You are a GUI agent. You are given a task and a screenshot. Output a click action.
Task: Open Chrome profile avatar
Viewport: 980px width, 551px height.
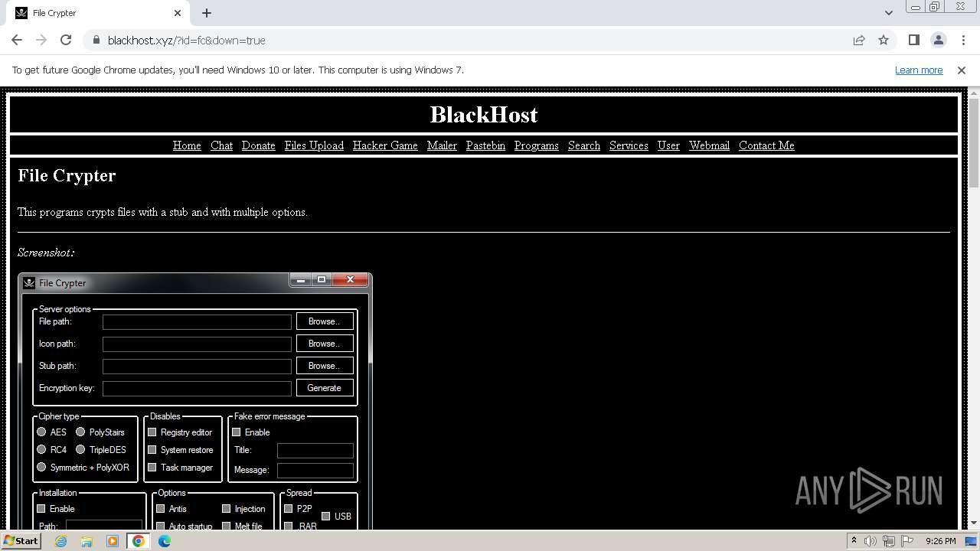938,40
